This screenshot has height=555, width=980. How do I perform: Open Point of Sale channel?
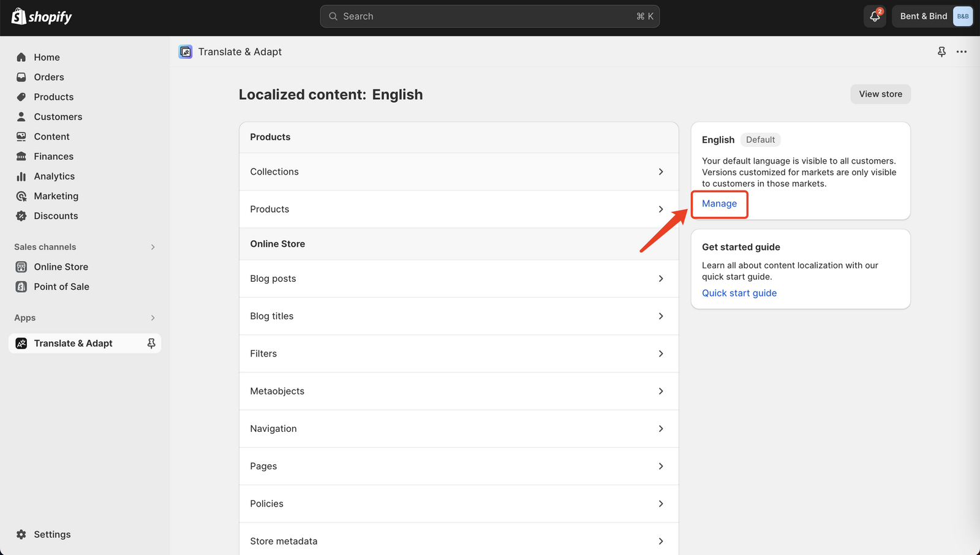pos(61,287)
